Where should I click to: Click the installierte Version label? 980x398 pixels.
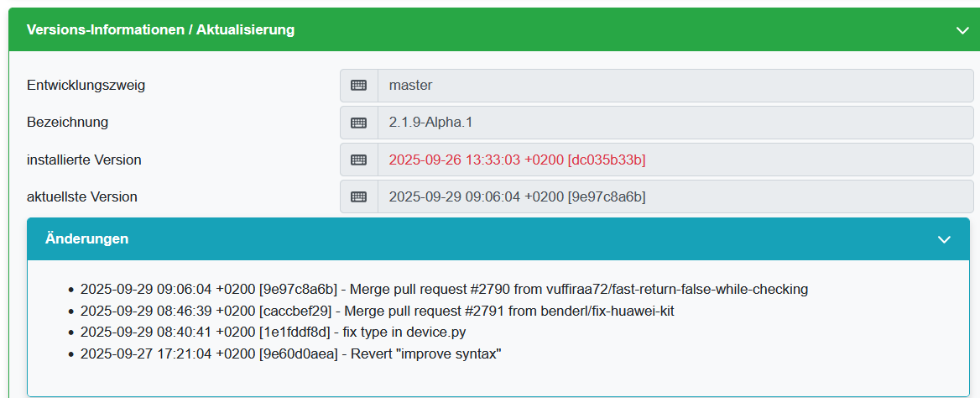click(x=84, y=160)
